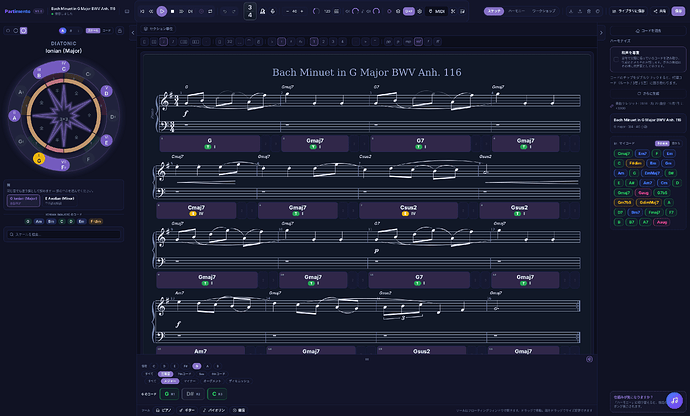
Task: Click the floating music note button
Action: [674, 401]
